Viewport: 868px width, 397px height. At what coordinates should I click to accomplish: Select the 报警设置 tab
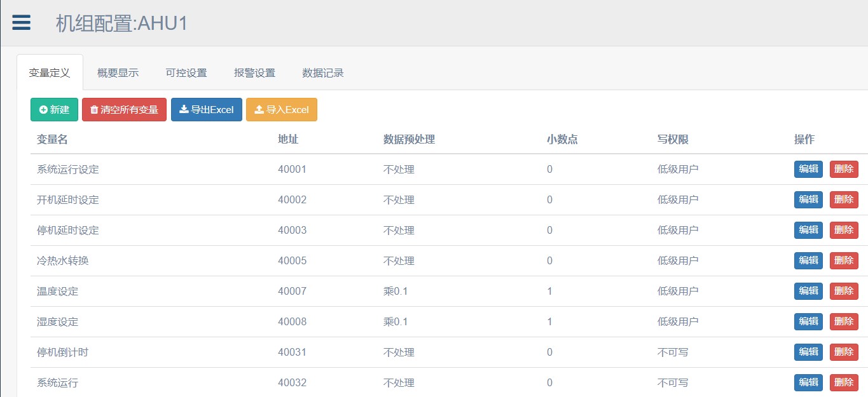click(254, 72)
